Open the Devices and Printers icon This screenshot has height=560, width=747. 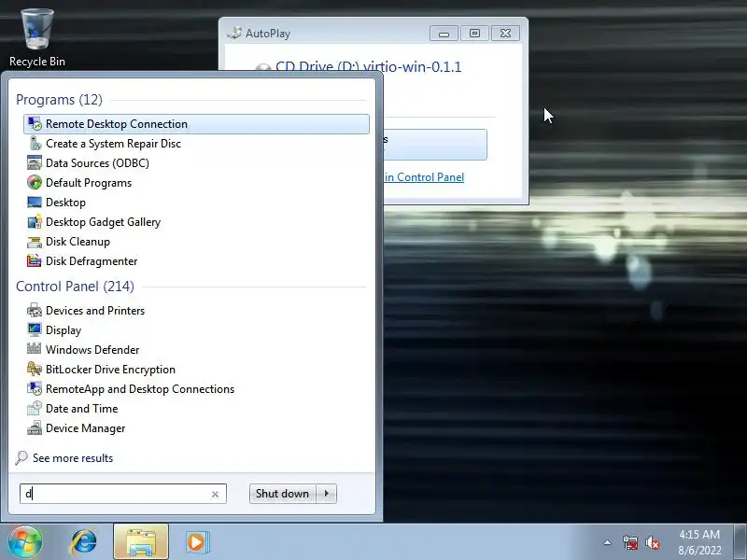(35, 311)
